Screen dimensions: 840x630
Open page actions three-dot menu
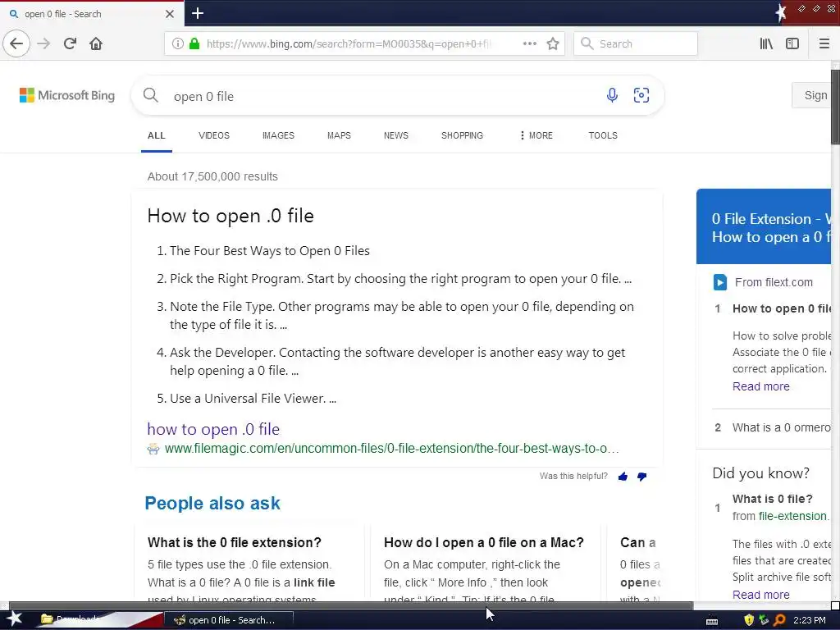(x=530, y=43)
